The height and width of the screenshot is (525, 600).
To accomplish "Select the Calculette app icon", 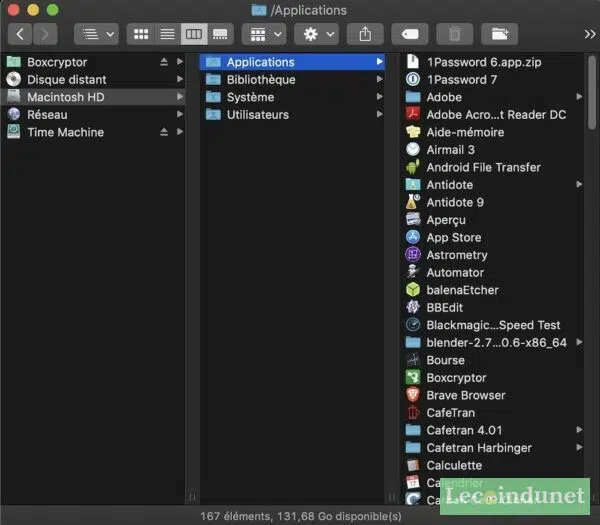I will [x=413, y=465].
